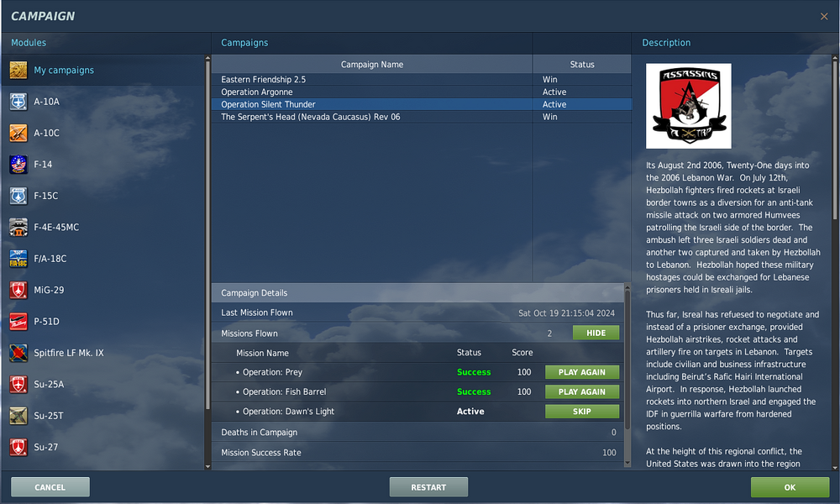
Task: Click the modules list scroll-up arrow
Action: pos(207,59)
